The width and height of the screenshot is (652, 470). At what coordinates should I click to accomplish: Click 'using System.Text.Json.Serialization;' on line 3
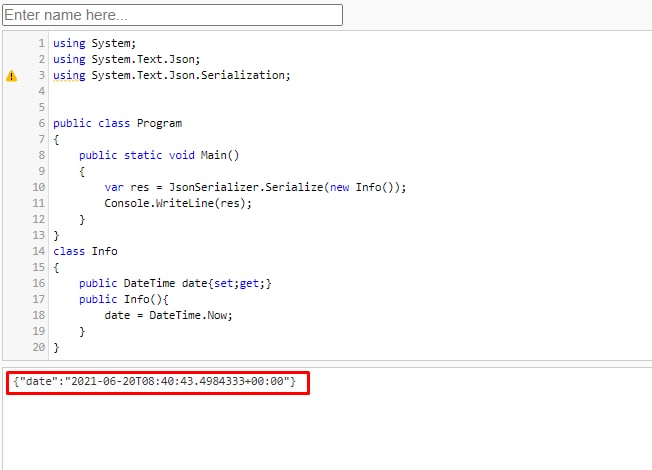[172, 75]
